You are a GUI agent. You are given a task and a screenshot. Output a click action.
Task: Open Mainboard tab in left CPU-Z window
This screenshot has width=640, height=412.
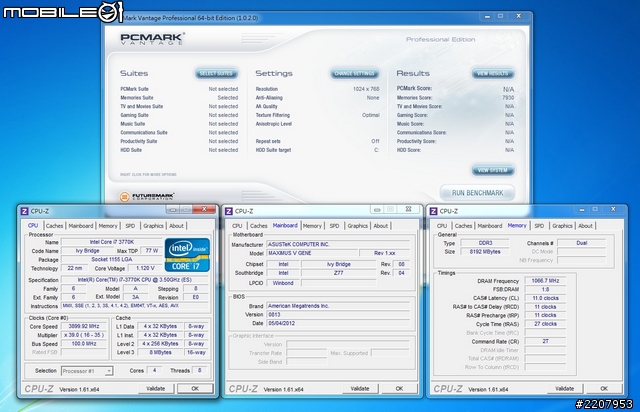pos(81,226)
